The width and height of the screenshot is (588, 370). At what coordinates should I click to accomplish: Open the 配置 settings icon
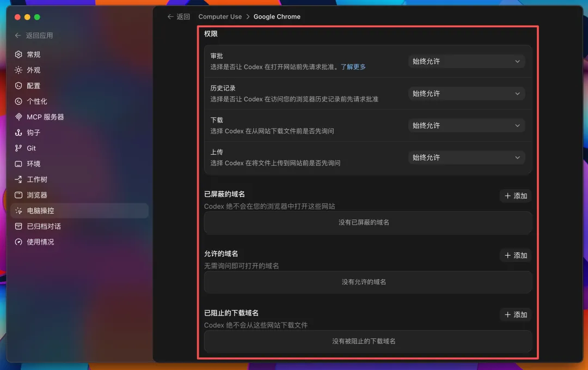pyautogui.click(x=19, y=86)
